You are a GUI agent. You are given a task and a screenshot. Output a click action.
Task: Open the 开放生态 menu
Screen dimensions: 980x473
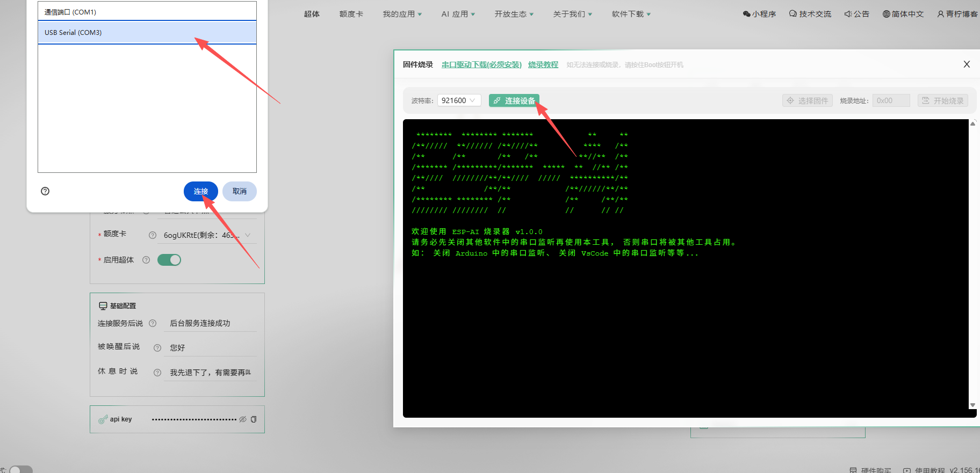tap(514, 14)
